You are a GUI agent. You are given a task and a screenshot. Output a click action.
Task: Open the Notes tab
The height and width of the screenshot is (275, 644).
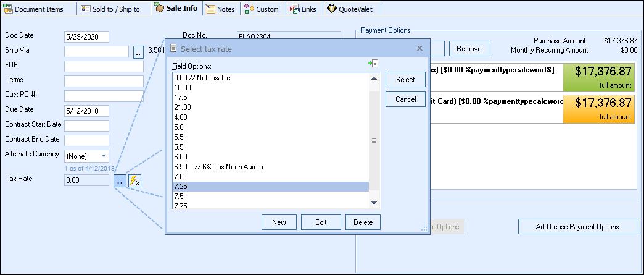pyautogui.click(x=220, y=9)
